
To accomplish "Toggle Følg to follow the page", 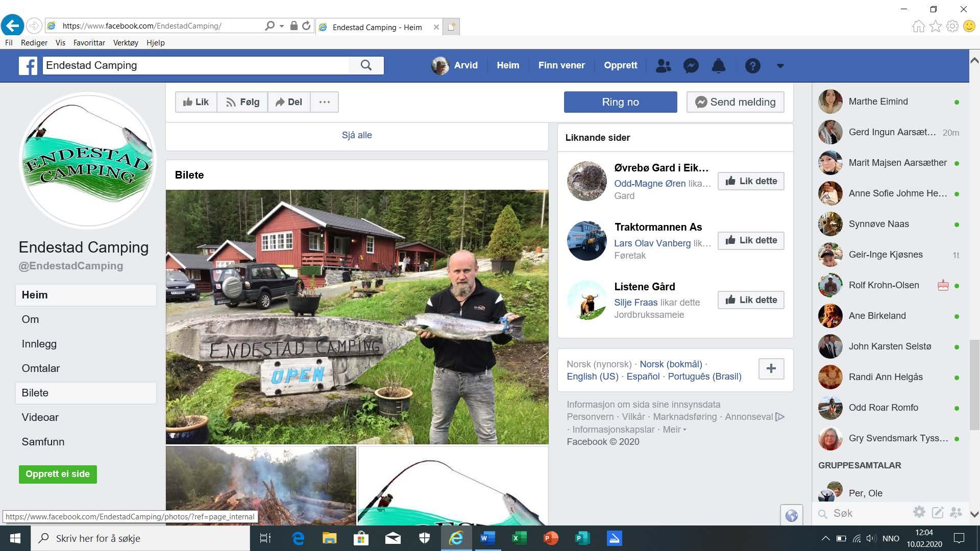I will [242, 102].
